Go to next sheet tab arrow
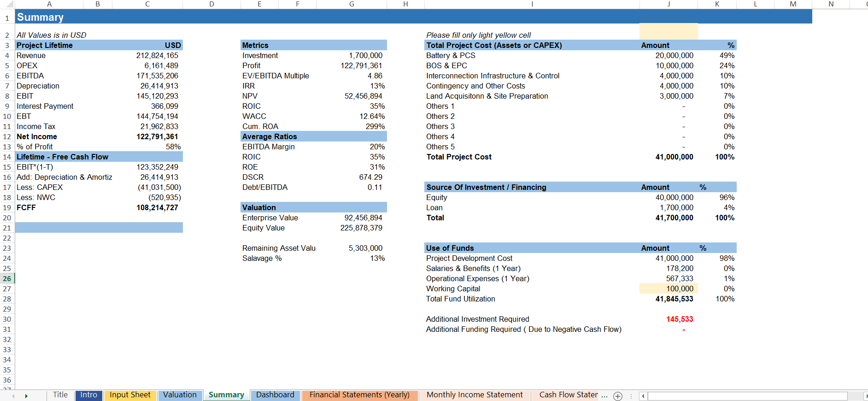Image resolution: width=868 pixels, height=401 pixels. tap(26, 396)
